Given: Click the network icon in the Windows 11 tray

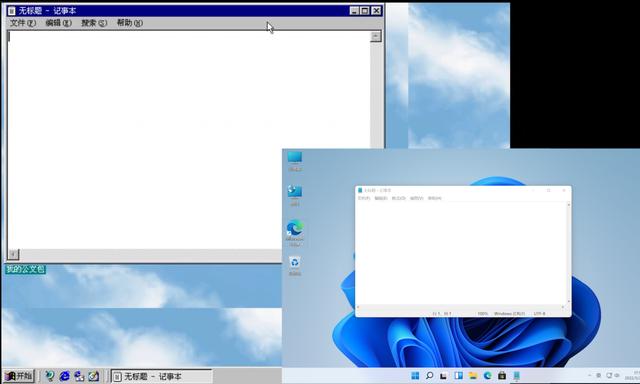Looking at the screenshot, I should click(x=609, y=375).
